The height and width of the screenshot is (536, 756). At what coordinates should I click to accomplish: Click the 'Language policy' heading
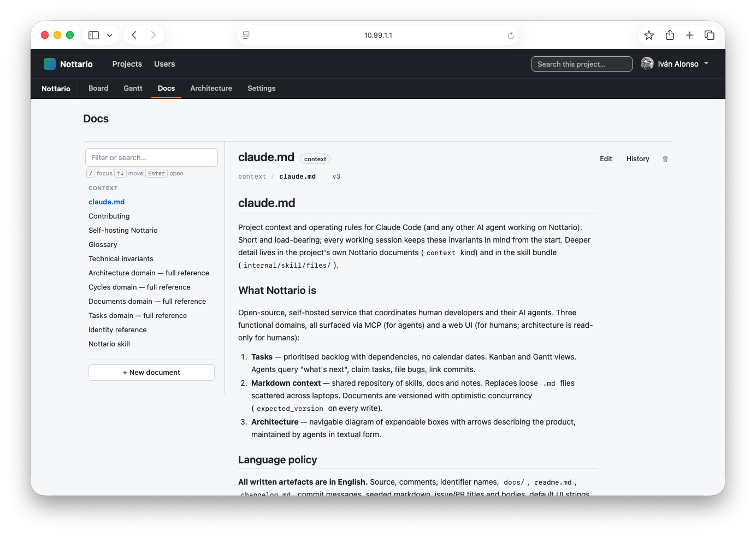tap(277, 460)
